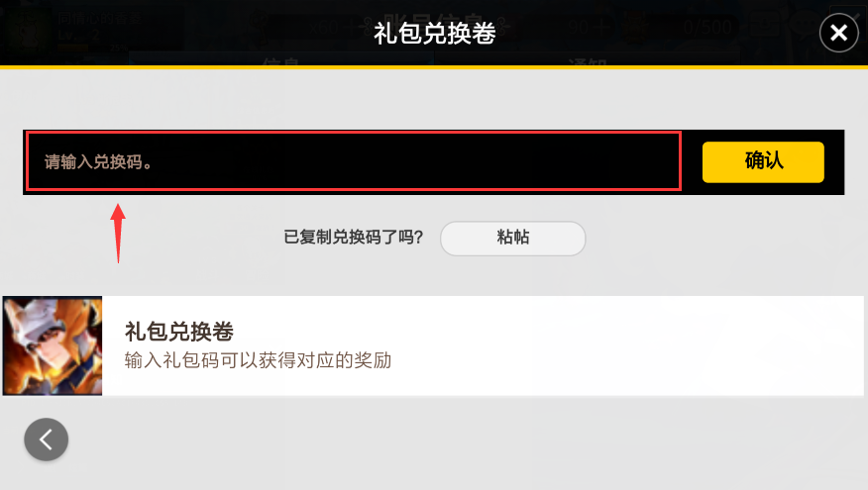Tap the dimmed player name in header

pyautogui.click(x=100, y=19)
